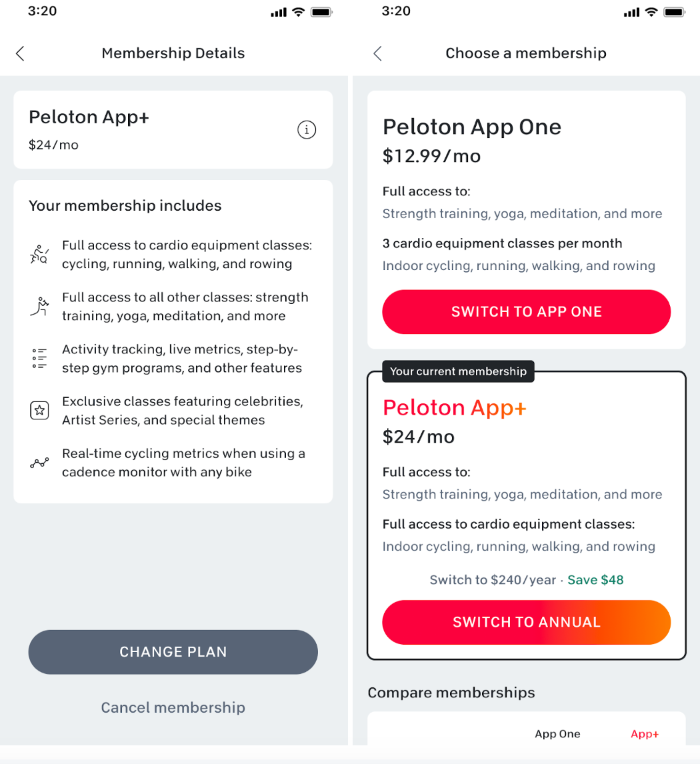The image size is (700, 764).
Task: Select App One column in comparison table
Action: (x=557, y=734)
